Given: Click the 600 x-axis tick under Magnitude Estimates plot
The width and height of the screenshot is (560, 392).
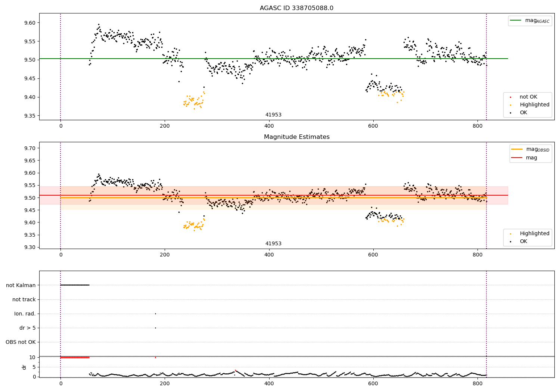Looking at the screenshot, I should tap(373, 255).
